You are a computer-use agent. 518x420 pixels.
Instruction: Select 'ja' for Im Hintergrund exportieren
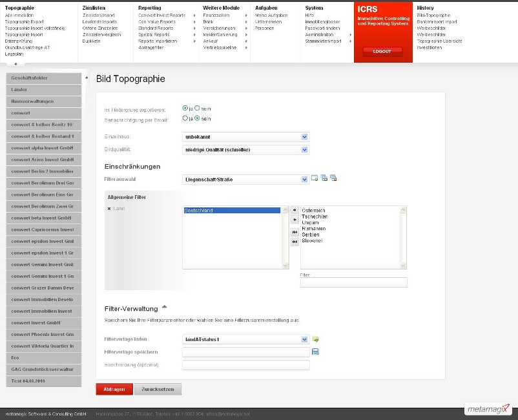pos(185,108)
